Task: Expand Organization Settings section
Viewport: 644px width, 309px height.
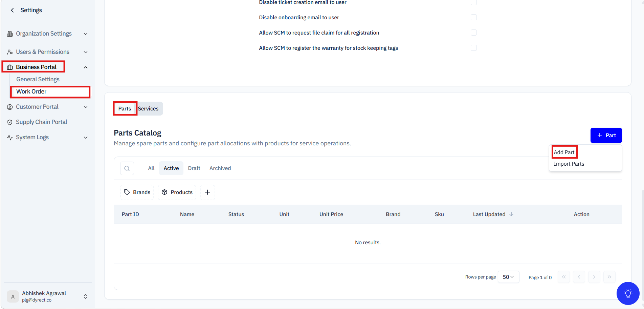Action: click(86, 34)
